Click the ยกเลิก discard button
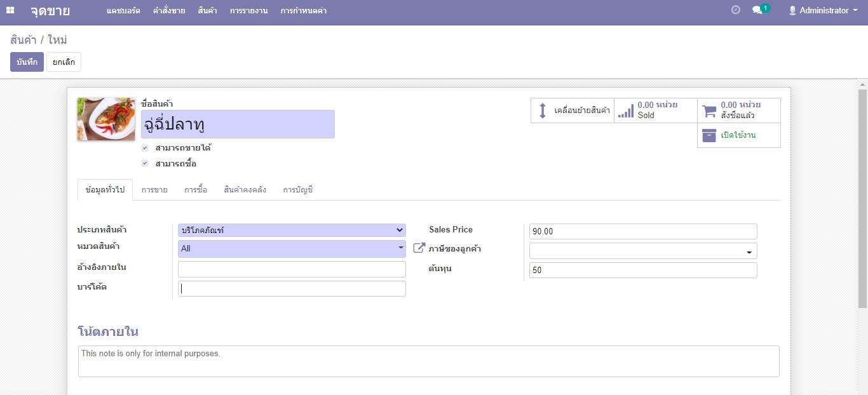 64,62
